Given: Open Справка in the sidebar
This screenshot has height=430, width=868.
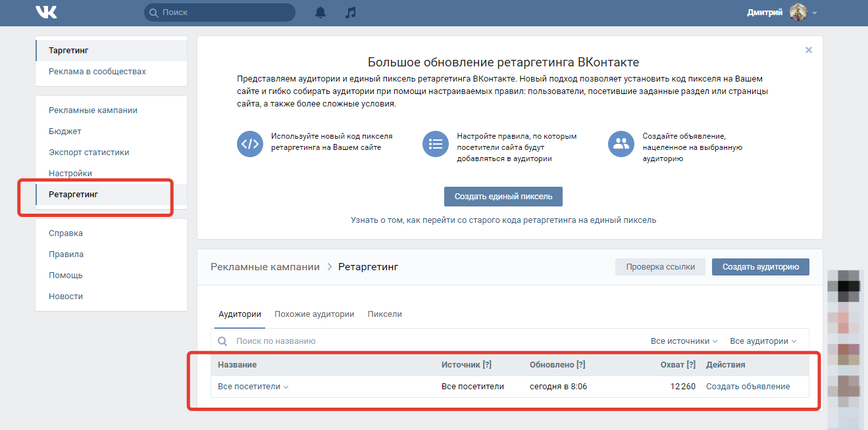Looking at the screenshot, I should [111, 233].
